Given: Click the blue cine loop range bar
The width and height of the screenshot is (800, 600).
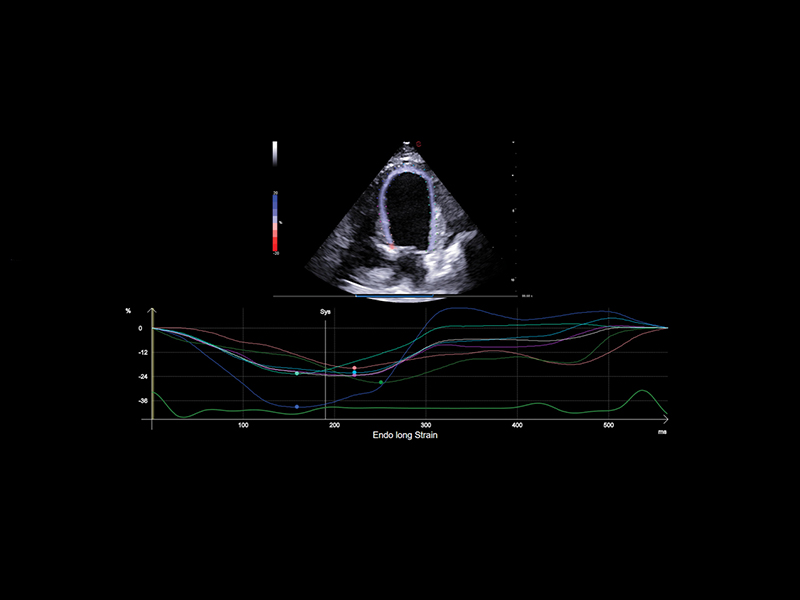Looking at the screenshot, I should [x=394, y=296].
